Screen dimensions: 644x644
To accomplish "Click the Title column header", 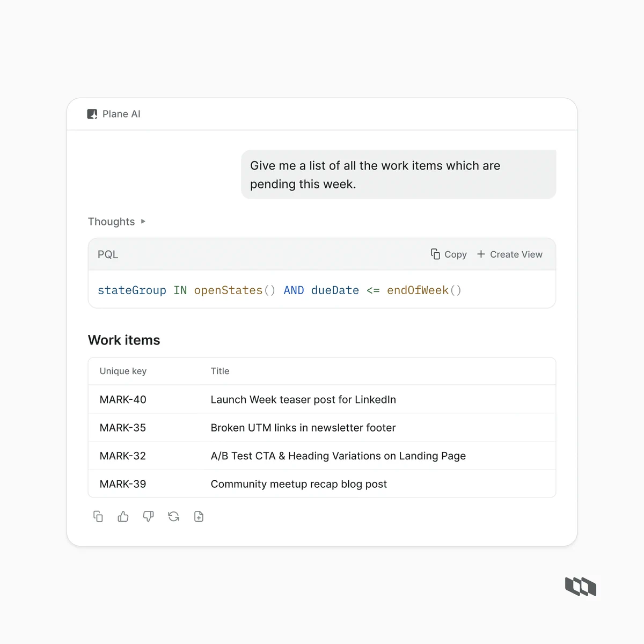I will pyautogui.click(x=220, y=371).
